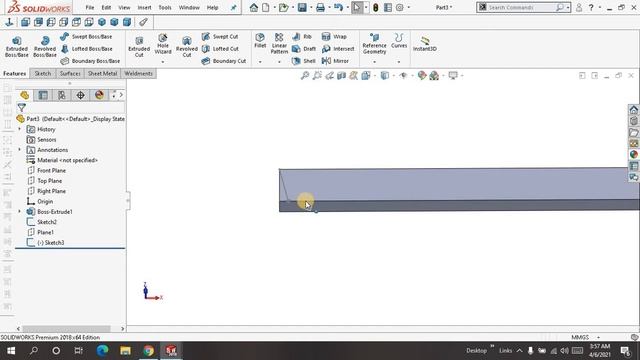This screenshot has width=640, height=360.
Task: Click the Search Commands field
Action: coord(524,7)
